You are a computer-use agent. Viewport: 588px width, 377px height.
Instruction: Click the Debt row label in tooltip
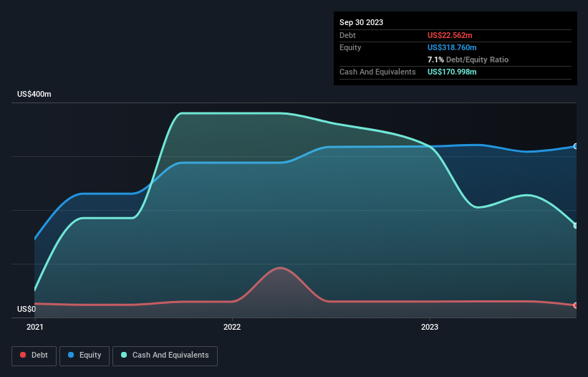pos(347,35)
